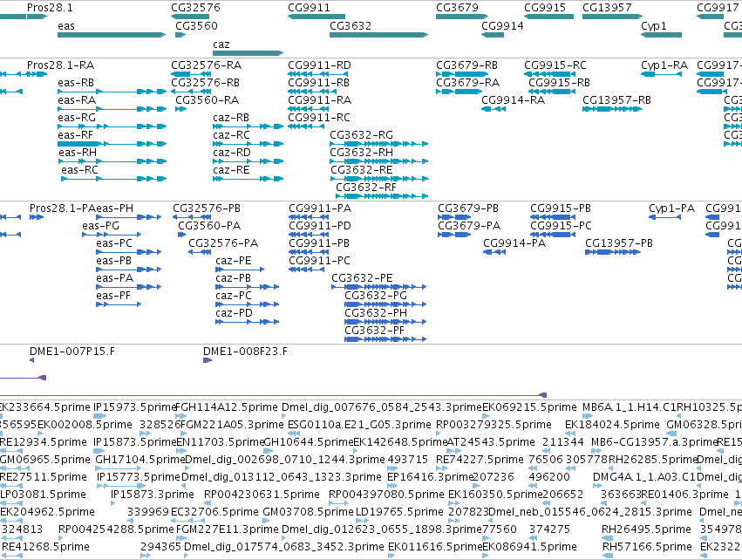Image resolution: width=742 pixels, height=560 pixels.
Task: Open transcript CG3632-RG
Action: coord(362,135)
